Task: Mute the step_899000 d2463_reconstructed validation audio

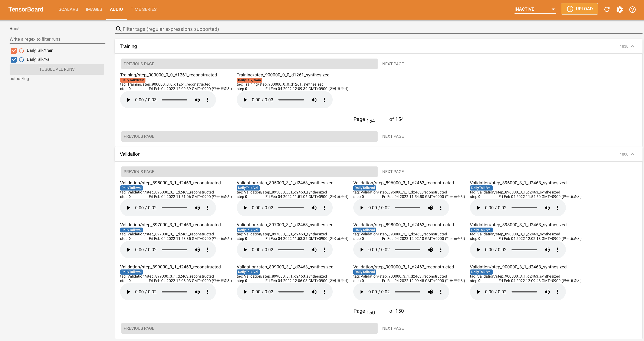Action: (x=197, y=292)
